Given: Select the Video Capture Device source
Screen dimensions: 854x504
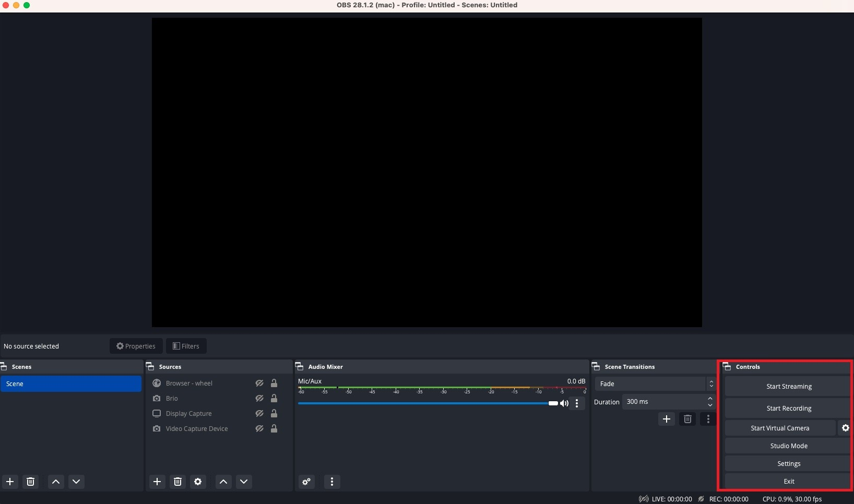Looking at the screenshot, I should pos(197,429).
